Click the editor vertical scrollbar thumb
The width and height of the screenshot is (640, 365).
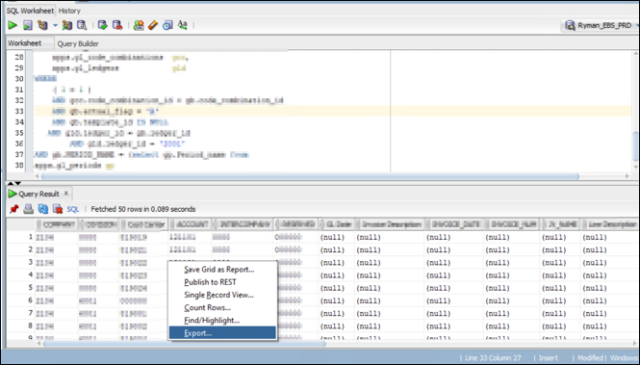click(x=636, y=146)
